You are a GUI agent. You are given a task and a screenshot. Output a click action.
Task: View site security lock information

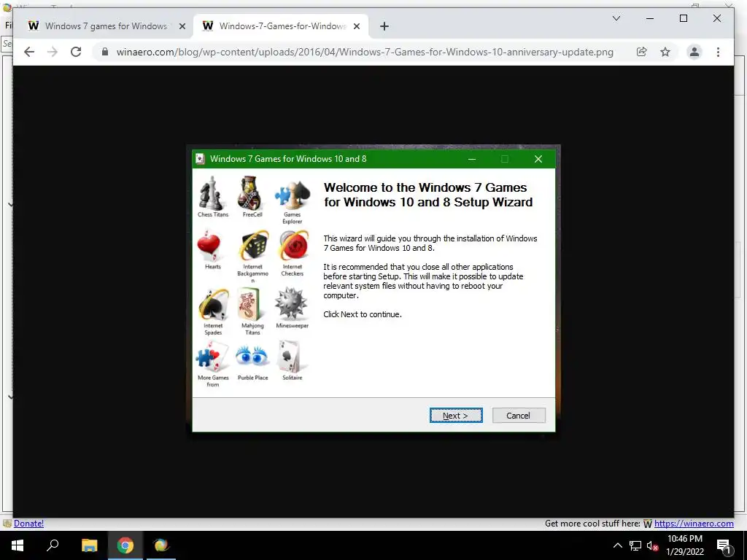pos(105,52)
